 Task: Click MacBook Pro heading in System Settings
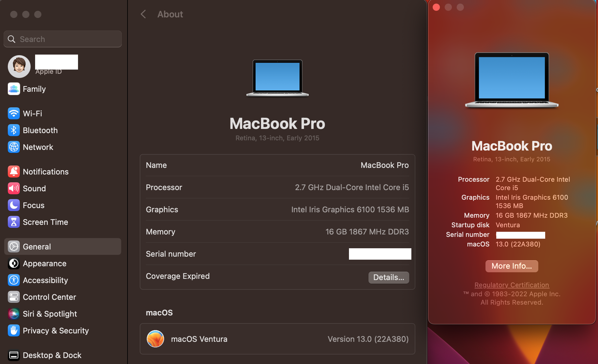point(277,124)
